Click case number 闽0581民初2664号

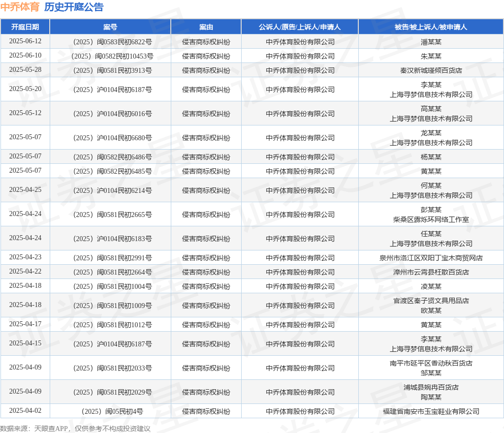[113, 272]
